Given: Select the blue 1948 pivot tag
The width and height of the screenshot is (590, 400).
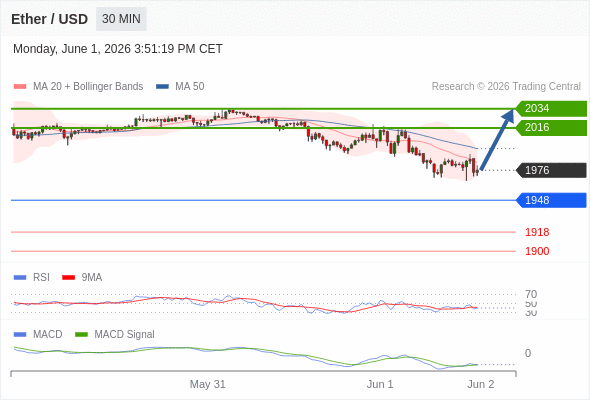Looking at the screenshot, I should (x=551, y=200).
